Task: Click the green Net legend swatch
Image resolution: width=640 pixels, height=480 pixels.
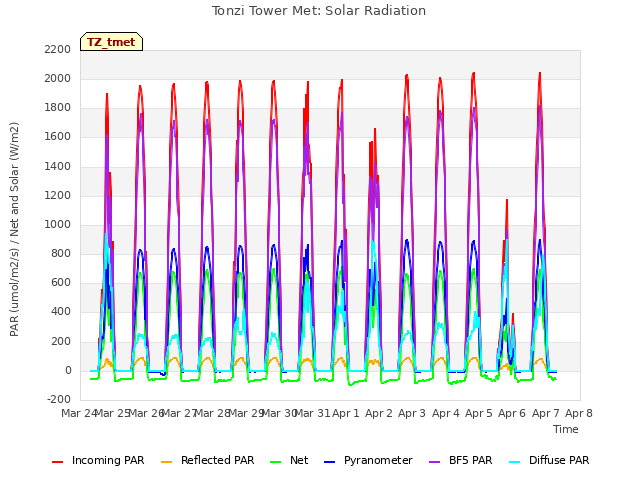Action: coord(276,462)
